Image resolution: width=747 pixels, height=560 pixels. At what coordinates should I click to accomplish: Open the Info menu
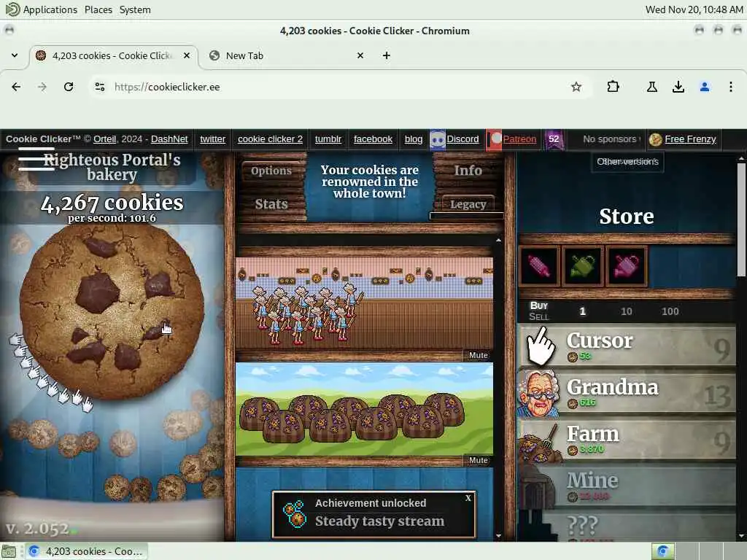pos(468,171)
